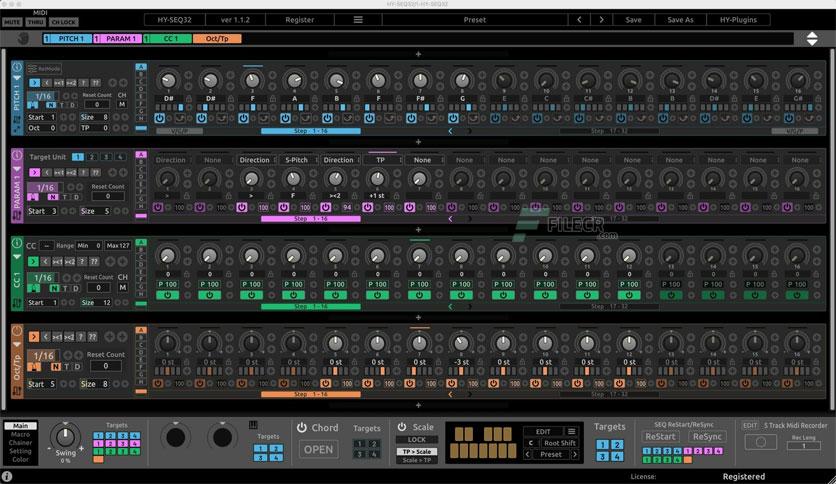This screenshot has height=484, width=836.
Task: Click the ReStart button
Action: tap(660, 437)
